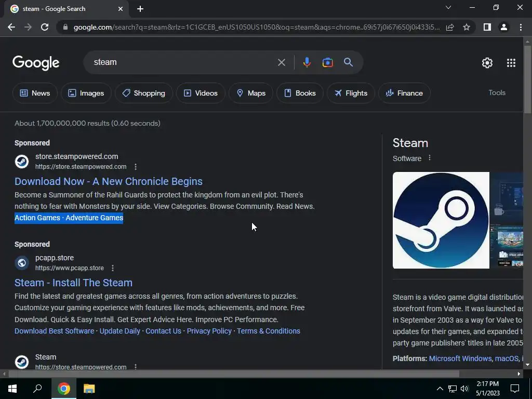Viewport: 532px width, 399px height.
Task: Open the Terms & Conditions sitelink
Action: point(269,331)
